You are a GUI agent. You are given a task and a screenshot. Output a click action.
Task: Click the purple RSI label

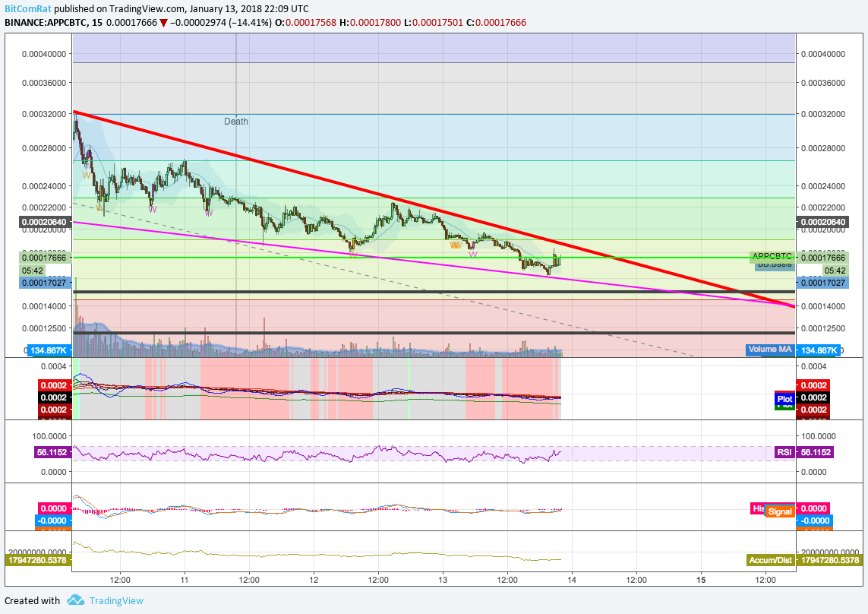tap(784, 452)
